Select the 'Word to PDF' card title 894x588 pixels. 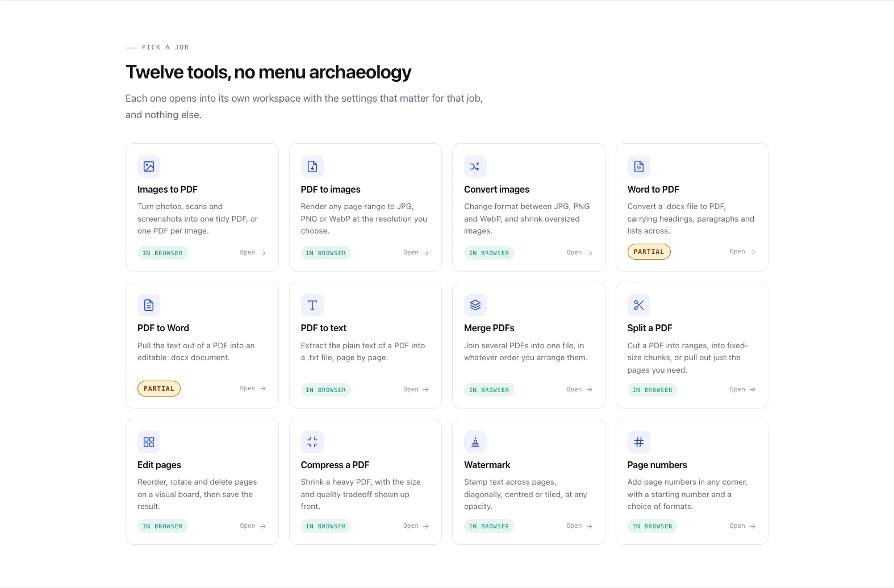click(653, 189)
